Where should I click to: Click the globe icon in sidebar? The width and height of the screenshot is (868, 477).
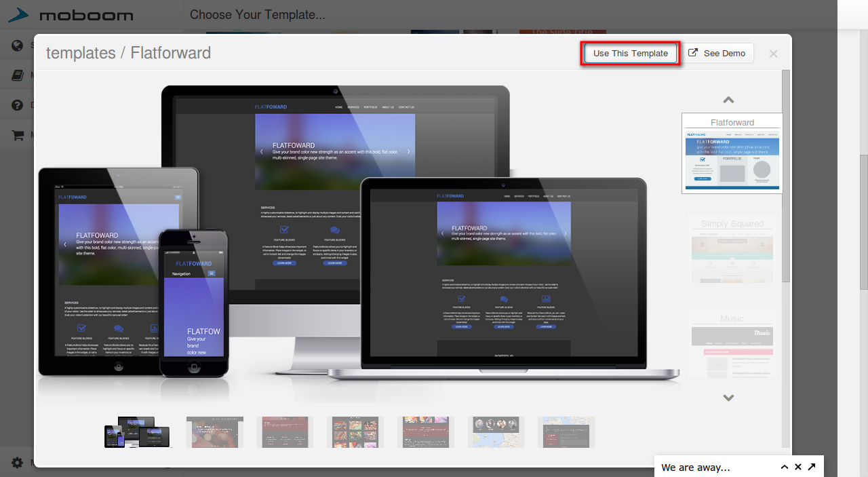tap(18, 45)
